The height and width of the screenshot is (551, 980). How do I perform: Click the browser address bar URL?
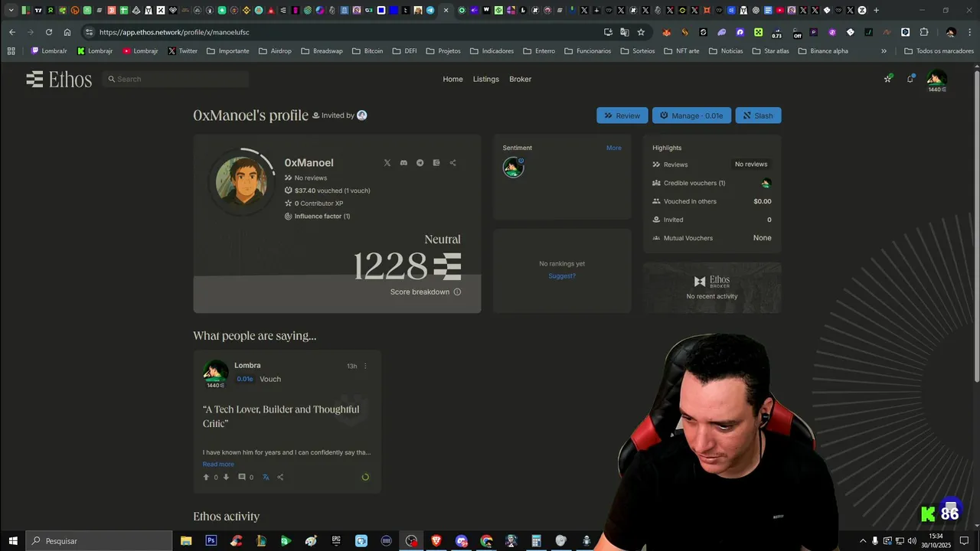174,32
